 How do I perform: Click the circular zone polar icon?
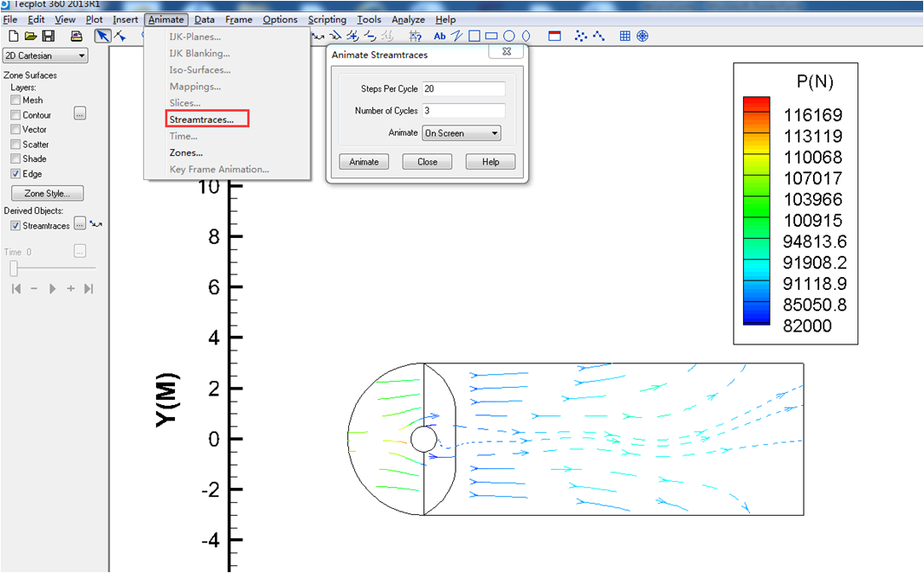pyautogui.click(x=642, y=36)
